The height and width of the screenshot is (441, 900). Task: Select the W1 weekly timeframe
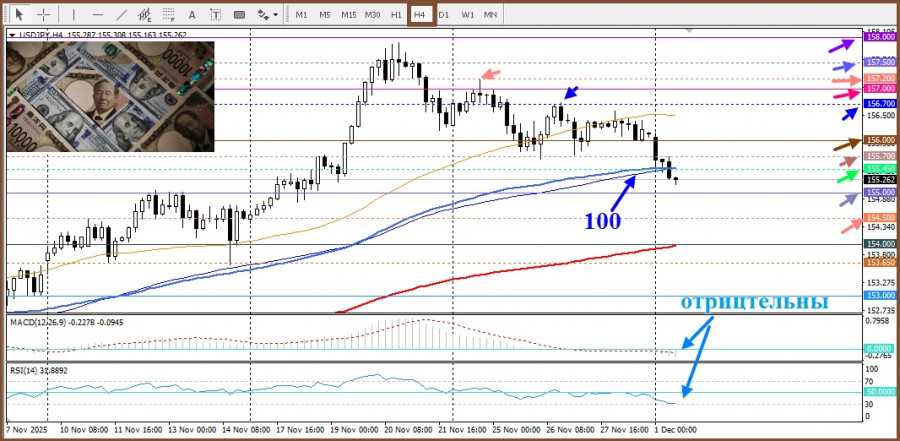point(467,15)
